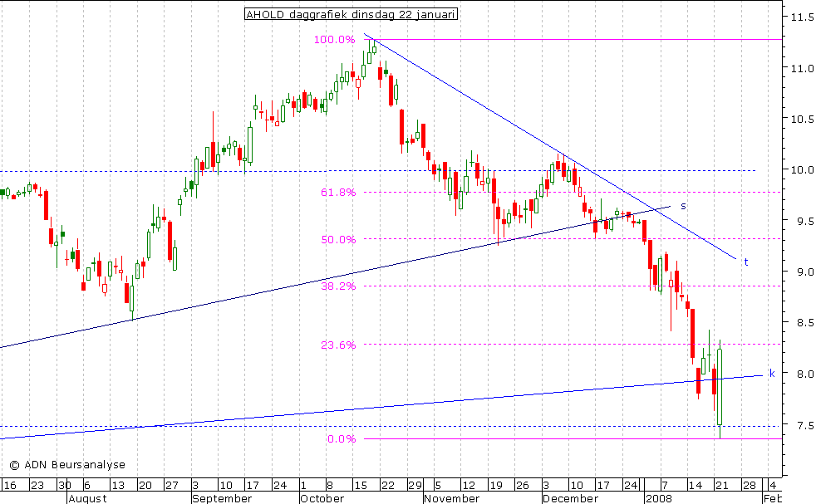Screen dimensions: 816x504
Task: Click the September month label
Action: 221,499
